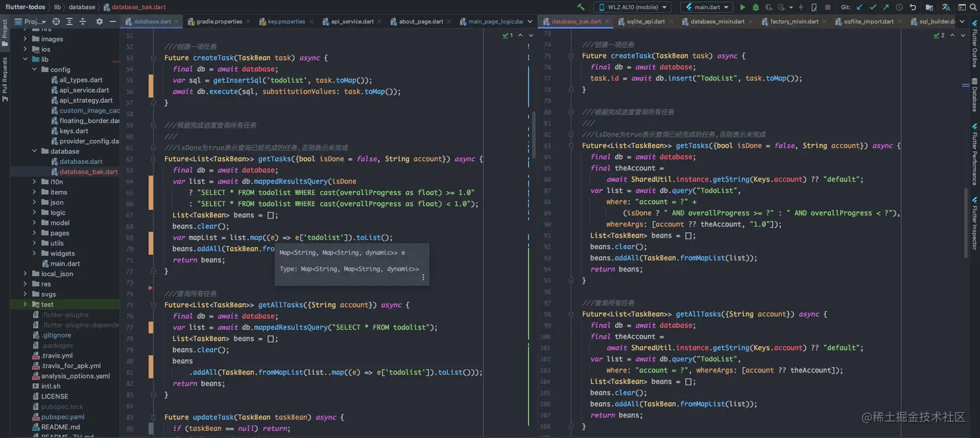The height and width of the screenshot is (438, 980).
Task: Close the database.dart tab
Action: click(176, 21)
